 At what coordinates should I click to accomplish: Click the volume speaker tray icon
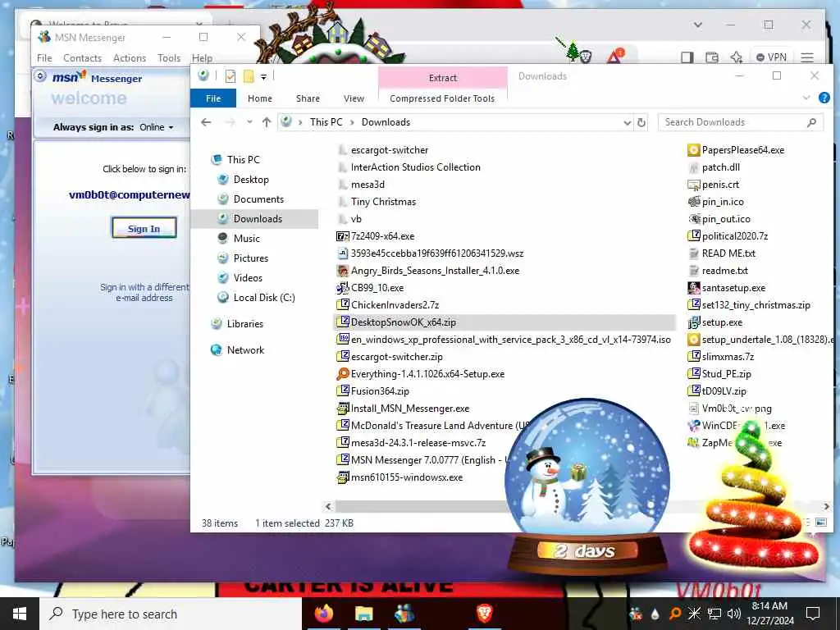734,614
